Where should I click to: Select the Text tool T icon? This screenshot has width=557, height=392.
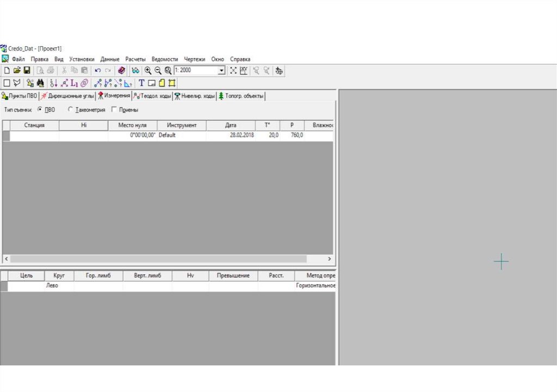141,83
